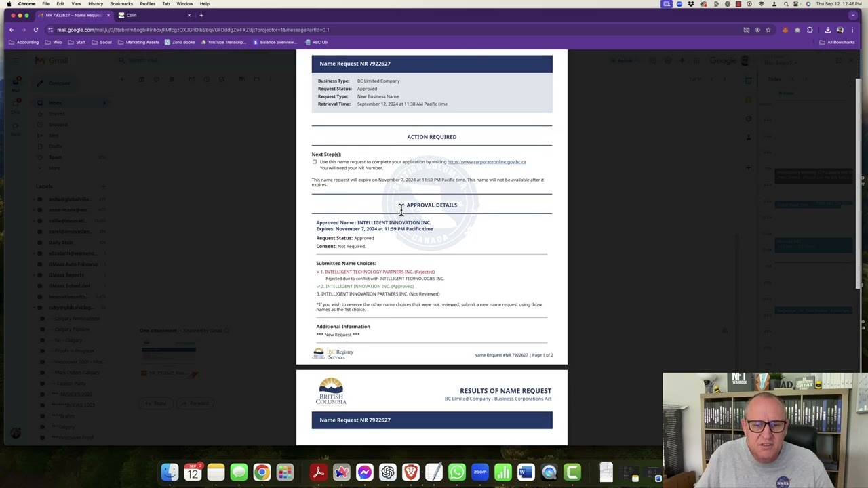Open the Profiles menu
This screenshot has height=488, width=868.
coord(147,4)
